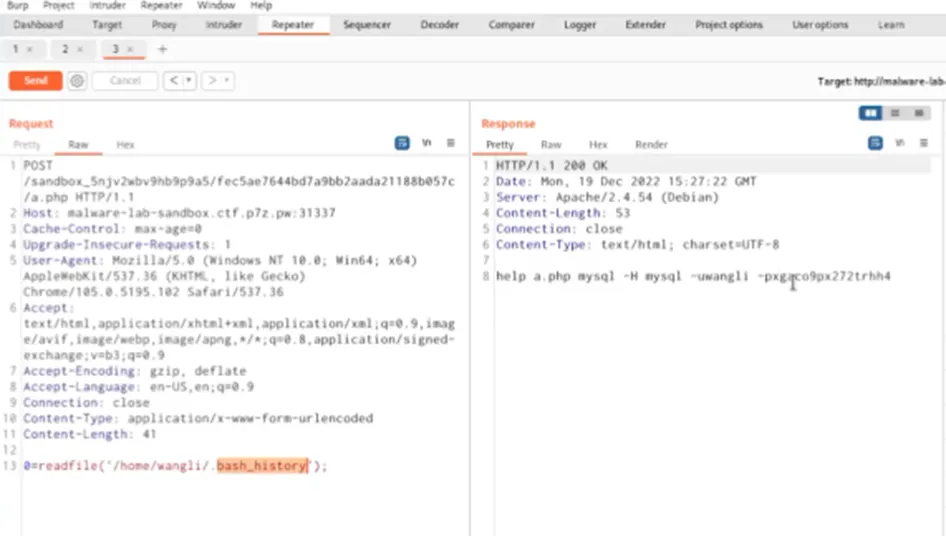Click the Content-Length: 41 request line
The height and width of the screenshot is (536, 946).
point(89,434)
